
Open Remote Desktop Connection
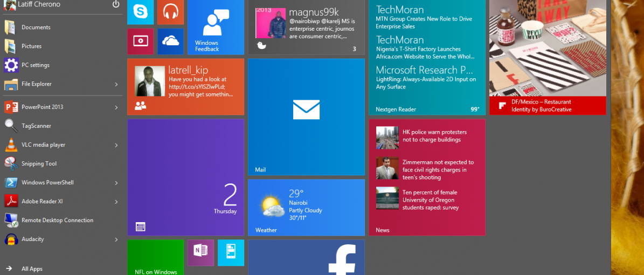(x=63, y=221)
